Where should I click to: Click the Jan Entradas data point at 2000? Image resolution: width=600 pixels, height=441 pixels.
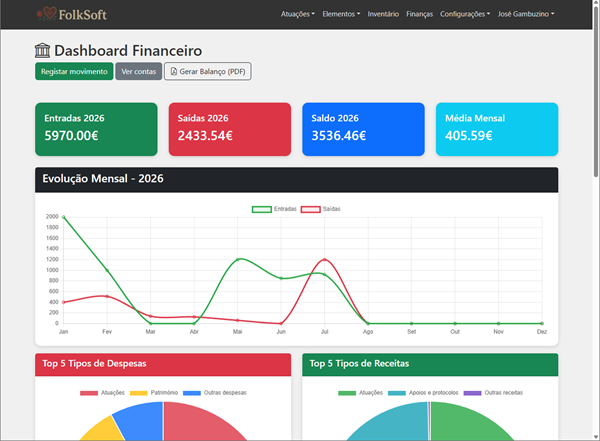click(64, 217)
